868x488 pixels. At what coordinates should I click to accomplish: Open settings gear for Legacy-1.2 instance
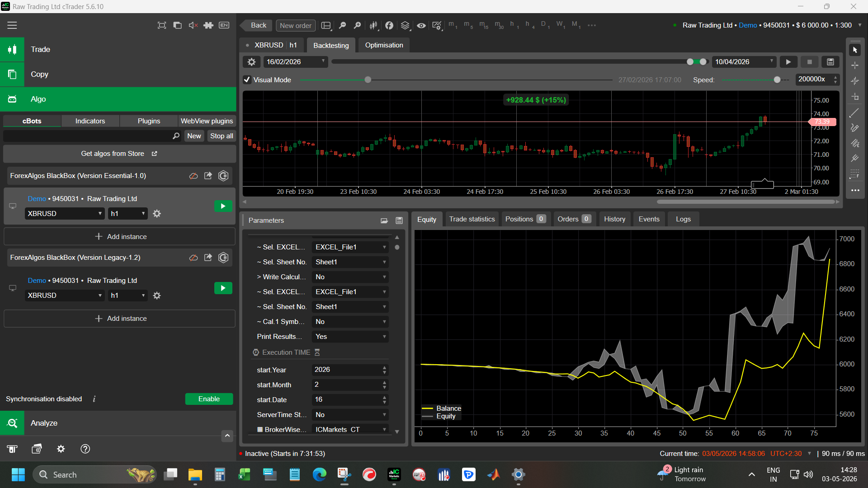157,296
